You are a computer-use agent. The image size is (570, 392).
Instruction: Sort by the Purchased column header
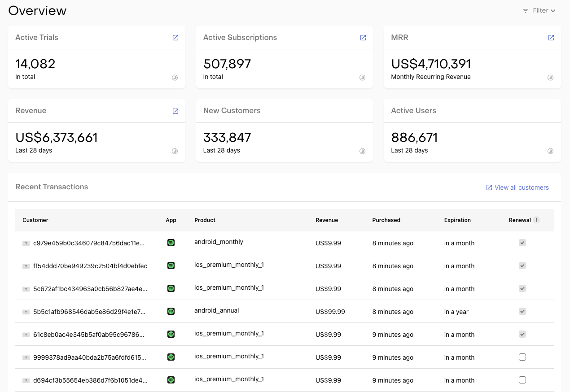(x=386, y=220)
